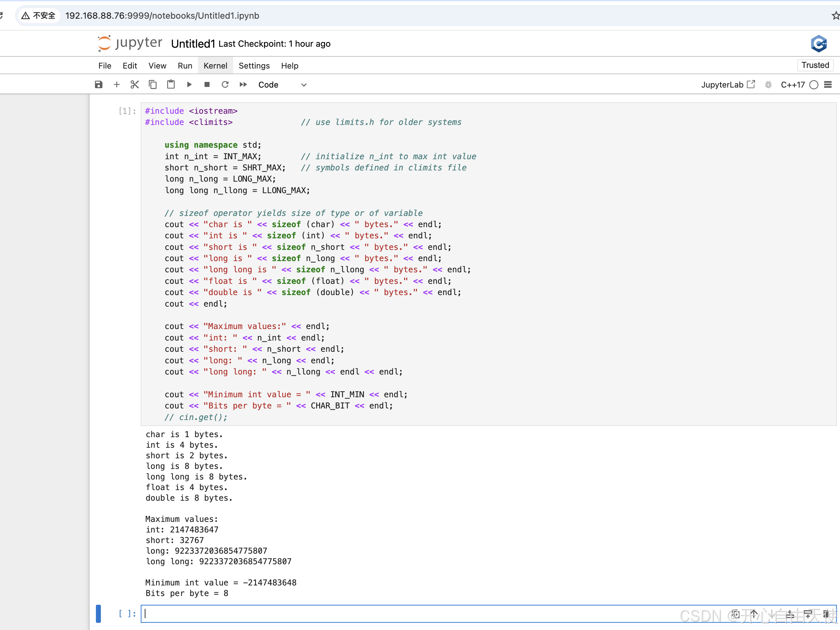Check the kernel status circle indicator
Screen dimensions: 840x630
tap(814, 85)
